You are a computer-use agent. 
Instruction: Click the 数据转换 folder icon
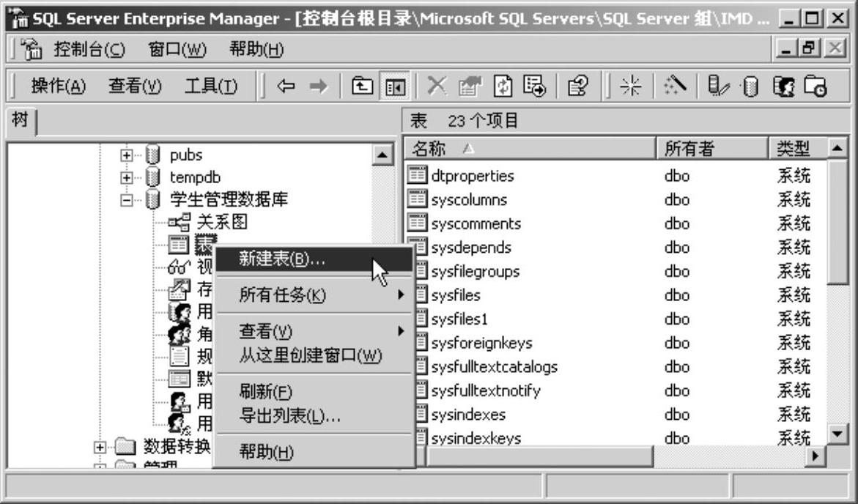pos(126,447)
